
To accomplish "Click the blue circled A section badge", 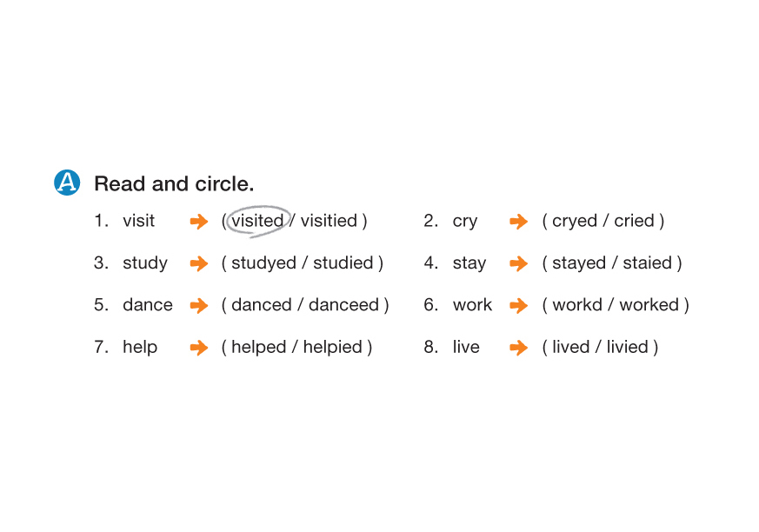I will (67, 183).
